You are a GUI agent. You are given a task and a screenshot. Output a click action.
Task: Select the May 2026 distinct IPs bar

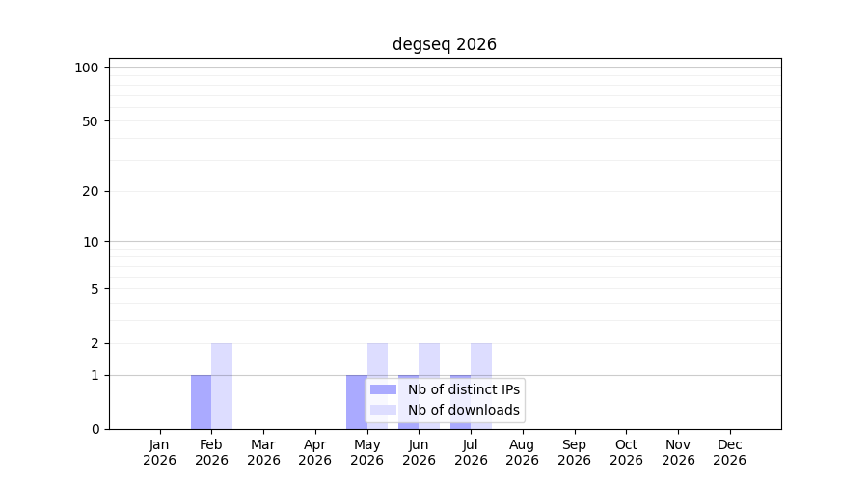point(357,402)
